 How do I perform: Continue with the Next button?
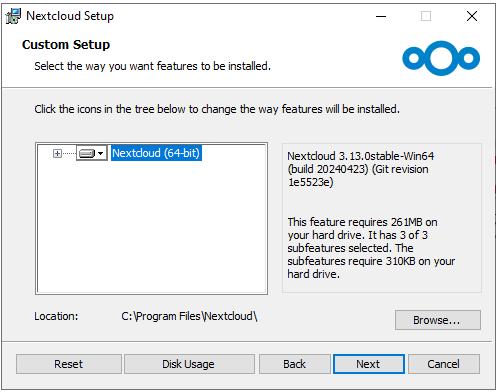(369, 364)
